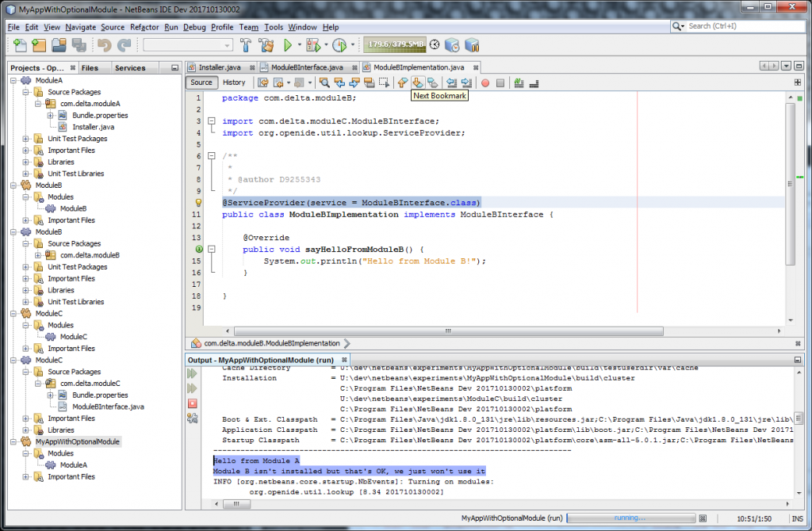Minimize the Projects panel
The image size is (812, 531).
click(174, 68)
